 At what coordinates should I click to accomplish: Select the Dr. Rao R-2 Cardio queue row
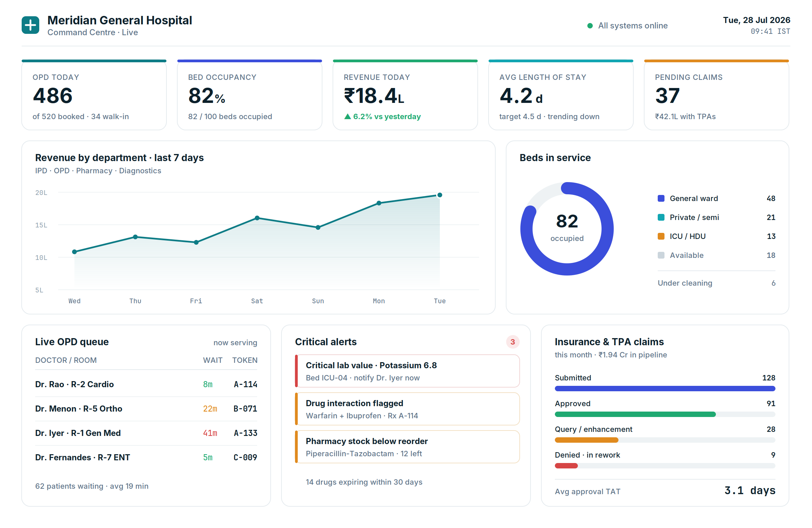pyautogui.click(x=146, y=384)
